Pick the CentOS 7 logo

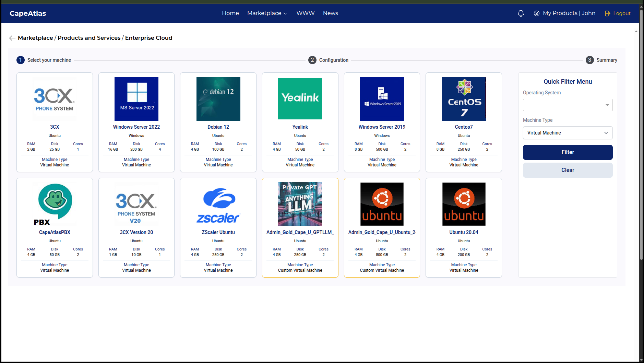pyautogui.click(x=464, y=99)
